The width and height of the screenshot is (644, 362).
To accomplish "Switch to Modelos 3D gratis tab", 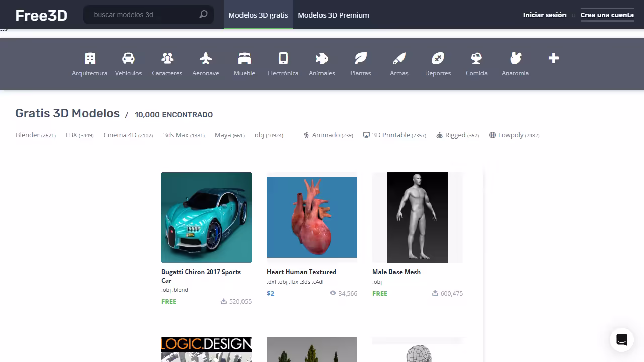I will [x=258, y=15].
